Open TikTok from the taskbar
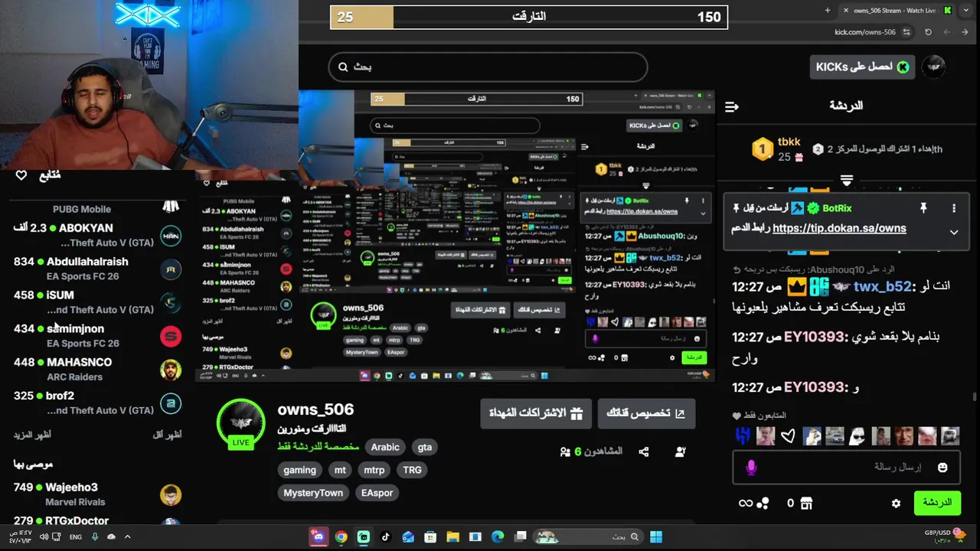This screenshot has height=551, width=980. (385, 536)
